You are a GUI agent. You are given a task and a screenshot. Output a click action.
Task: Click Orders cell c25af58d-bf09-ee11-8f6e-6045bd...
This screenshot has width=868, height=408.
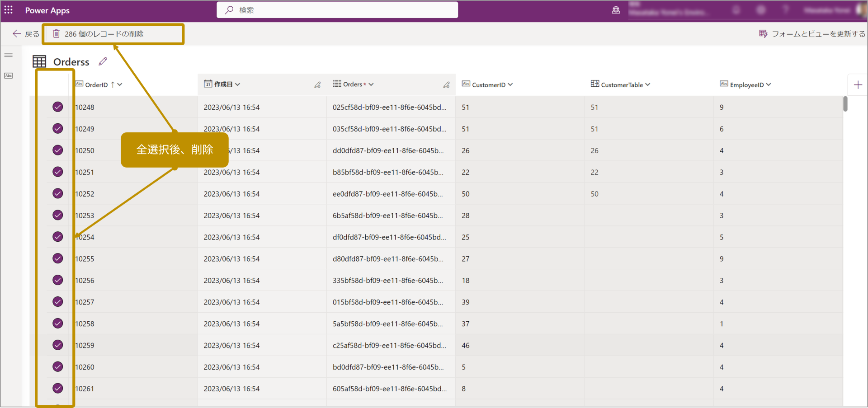point(389,346)
